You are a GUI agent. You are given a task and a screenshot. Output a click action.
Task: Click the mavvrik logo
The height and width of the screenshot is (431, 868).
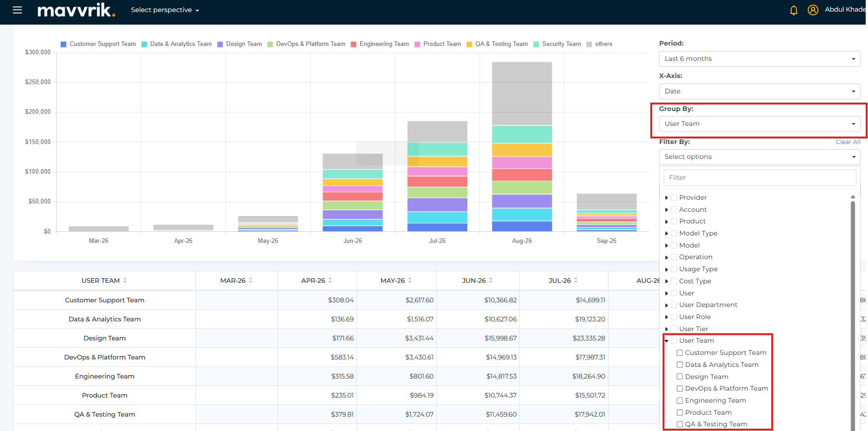point(76,10)
